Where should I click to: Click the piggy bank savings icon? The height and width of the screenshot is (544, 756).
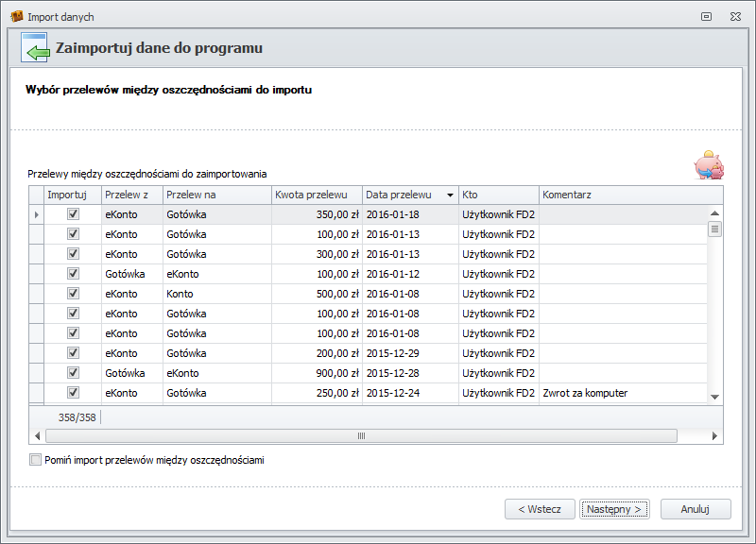point(709,165)
